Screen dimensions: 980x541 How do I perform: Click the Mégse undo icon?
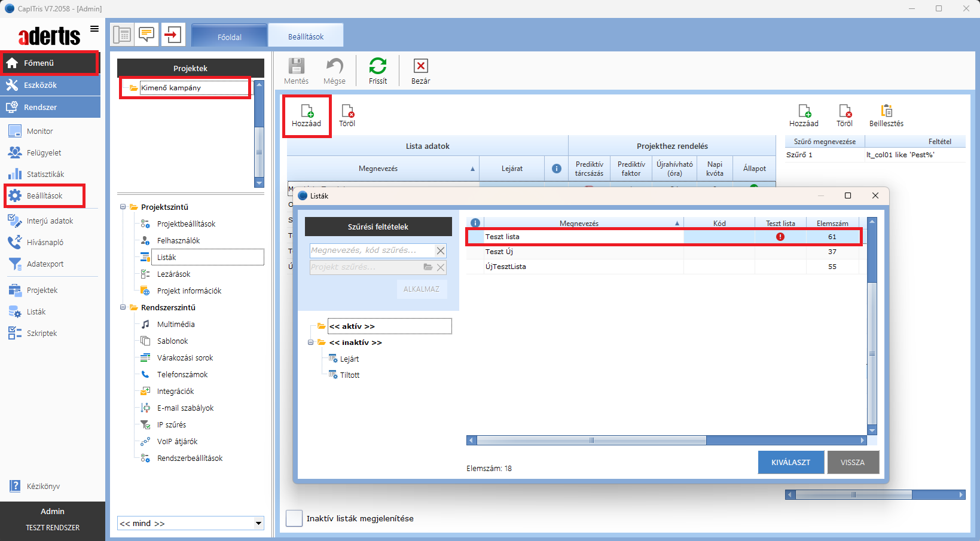coord(334,66)
